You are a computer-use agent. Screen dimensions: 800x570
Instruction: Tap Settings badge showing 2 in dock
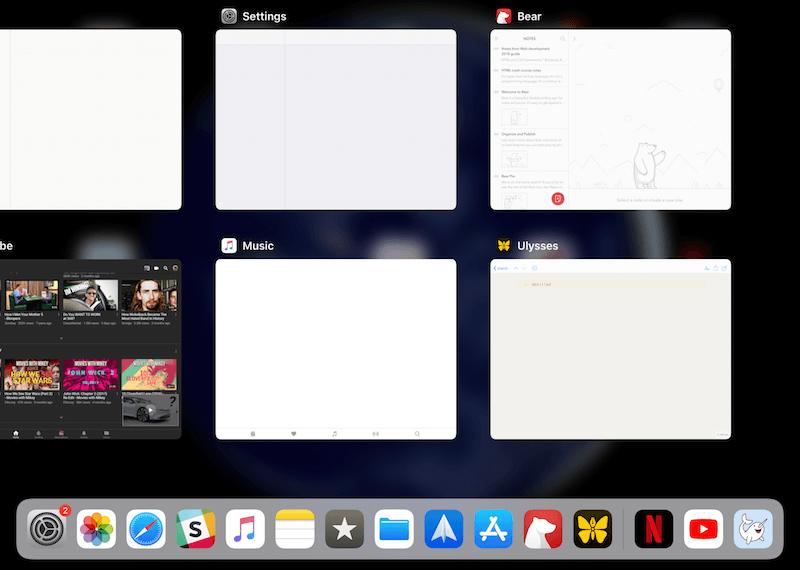[65, 510]
